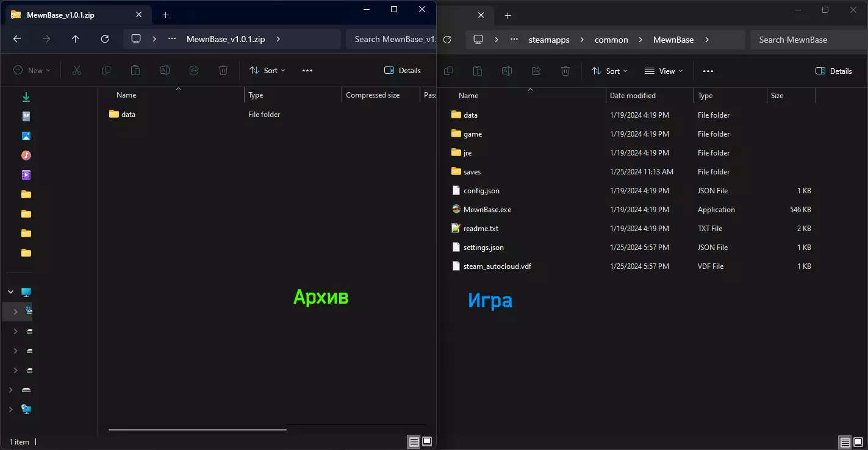The image size is (868, 450).
Task: Open Music from the sidebar note icon
Action: (26, 155)
